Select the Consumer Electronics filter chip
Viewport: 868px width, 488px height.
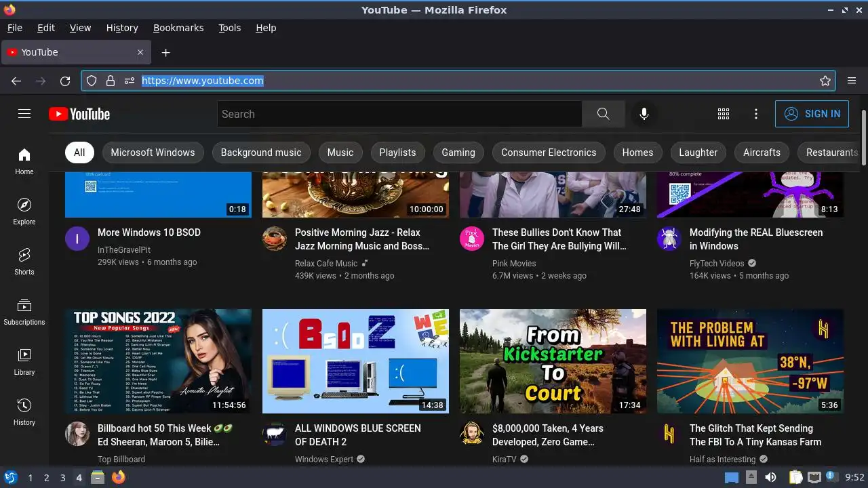[549, 152]
